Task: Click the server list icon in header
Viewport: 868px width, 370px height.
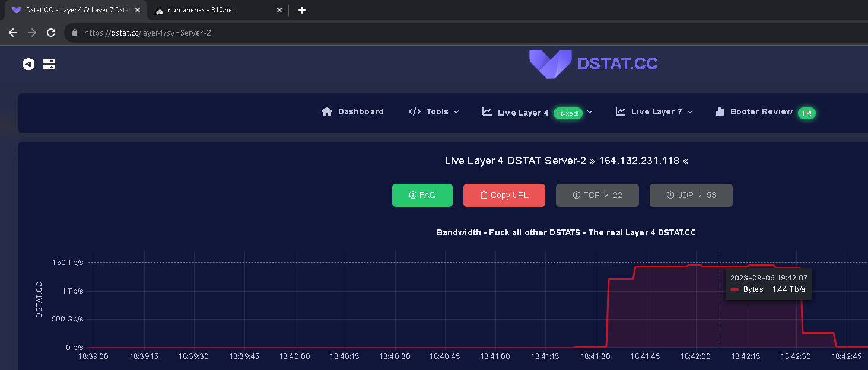Action: point(49,64)
